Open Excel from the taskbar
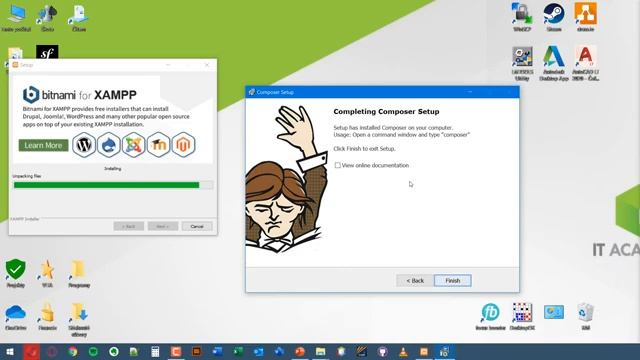The image size is (640, 360). [238, 352]
